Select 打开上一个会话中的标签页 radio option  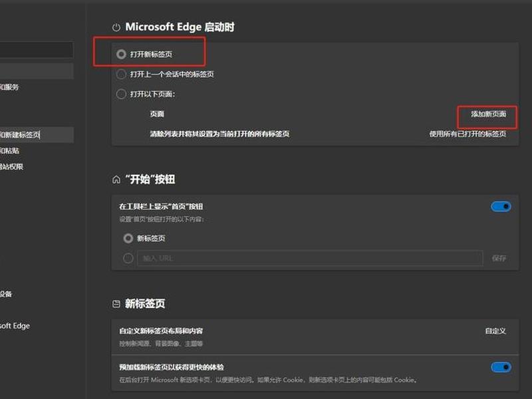click(121, 74)
